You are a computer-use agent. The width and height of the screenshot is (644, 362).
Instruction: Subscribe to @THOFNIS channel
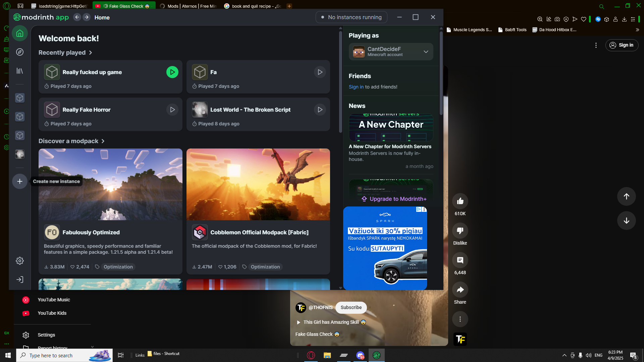click(351, 307)
